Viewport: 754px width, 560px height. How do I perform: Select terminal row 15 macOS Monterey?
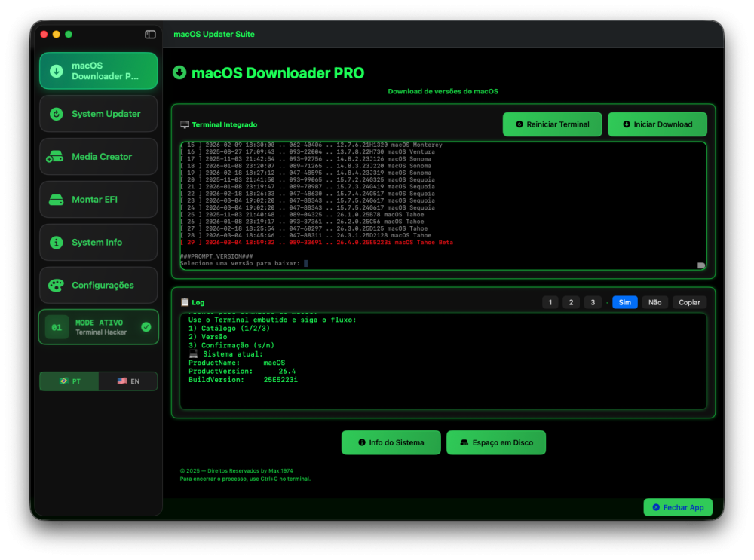[311, 145]
